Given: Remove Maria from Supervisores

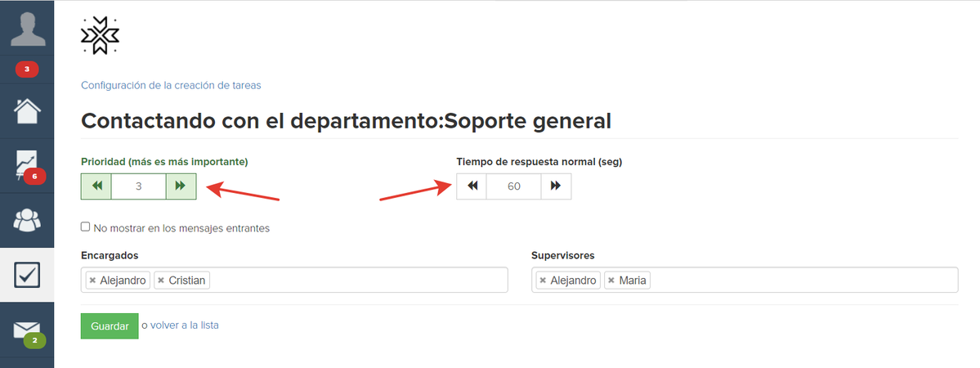Looking at the screenshot, I should pyautogui.click(x=611, y=280).
